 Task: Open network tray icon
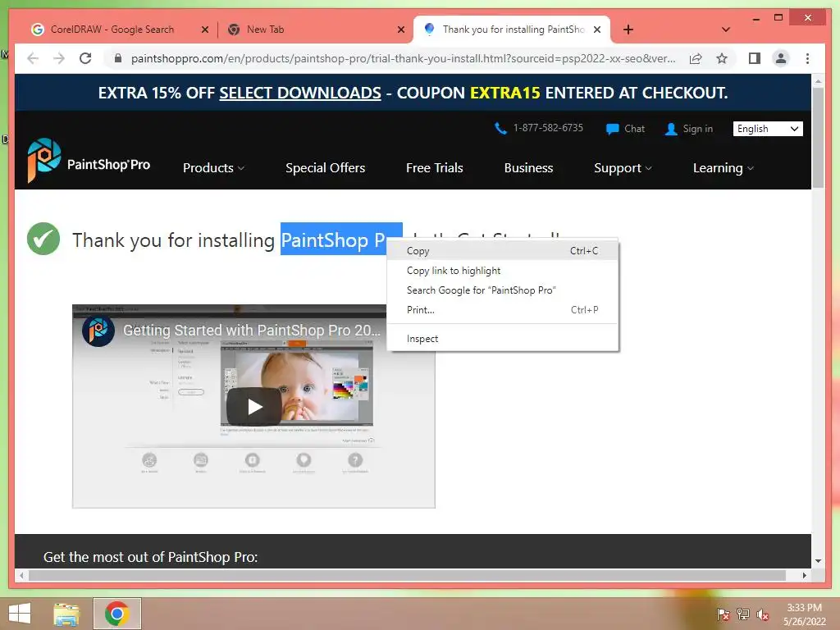[x=743, y=614]
